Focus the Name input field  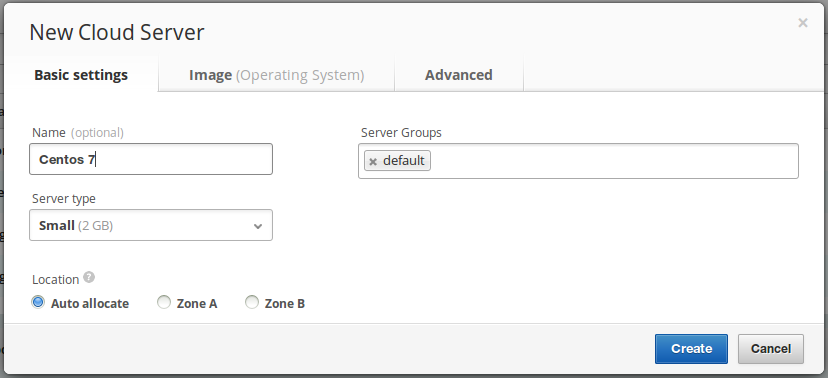pos(151,159)
